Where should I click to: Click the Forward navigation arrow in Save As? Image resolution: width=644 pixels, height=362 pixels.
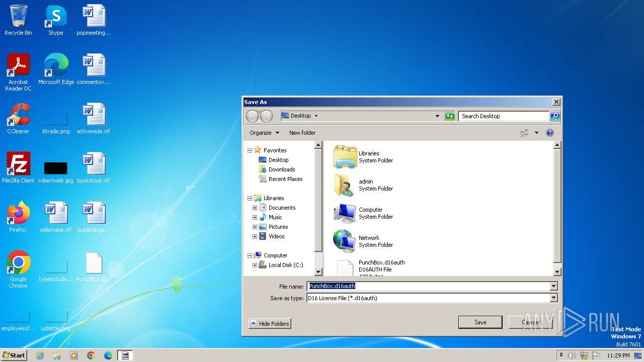266,116
